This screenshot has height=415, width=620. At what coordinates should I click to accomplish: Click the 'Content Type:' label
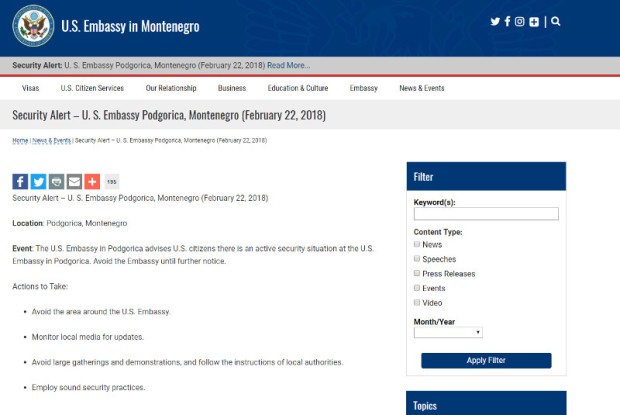pyautogui.click(x=438, y=232)
